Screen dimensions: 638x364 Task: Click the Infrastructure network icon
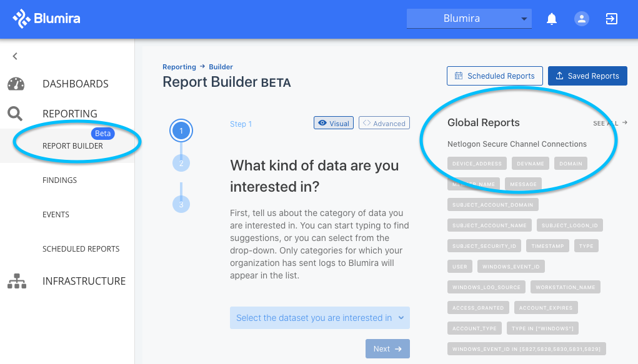pyautogui.click(x=17, y=281)
